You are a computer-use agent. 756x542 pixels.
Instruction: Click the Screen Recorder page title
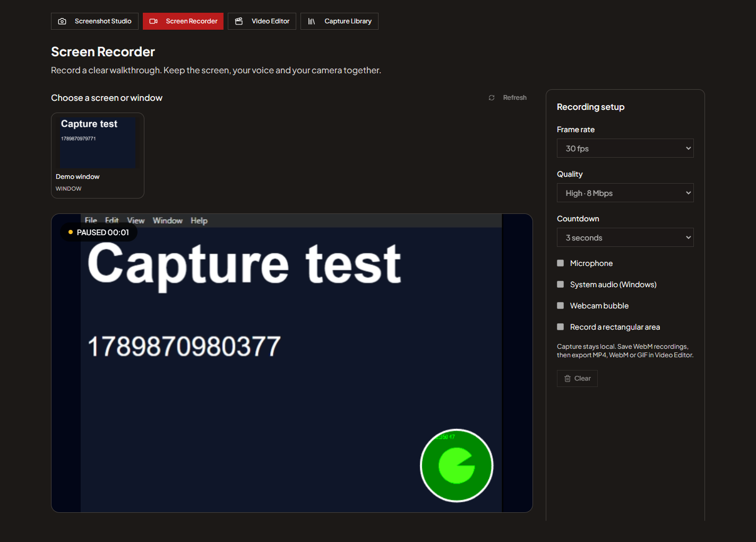[x=103, y=51]
